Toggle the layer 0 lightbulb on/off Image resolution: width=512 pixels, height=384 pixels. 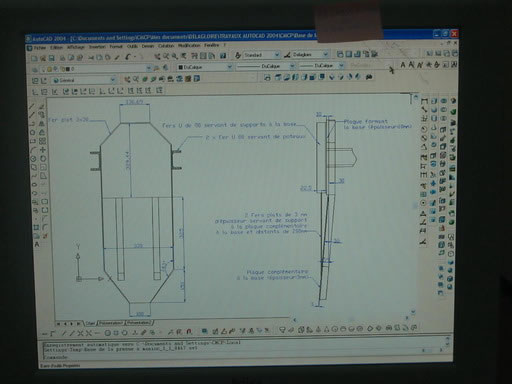coord(43,69)
